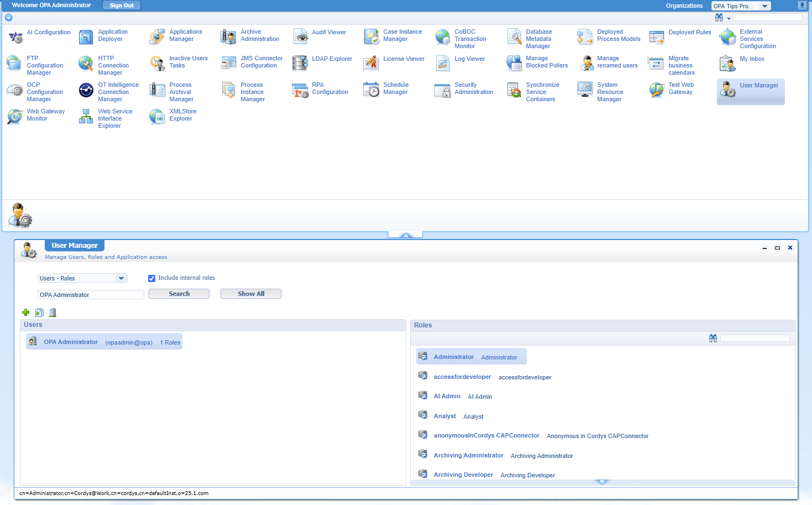Screen dimensions: 812x505
Task: Select the Administrator role entry
Action: pos(454,357)
